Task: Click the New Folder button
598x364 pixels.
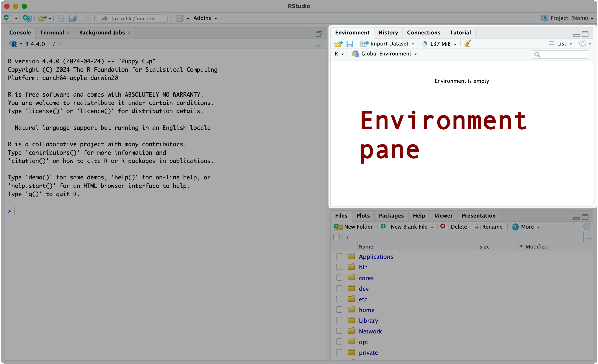Action: 353,227
